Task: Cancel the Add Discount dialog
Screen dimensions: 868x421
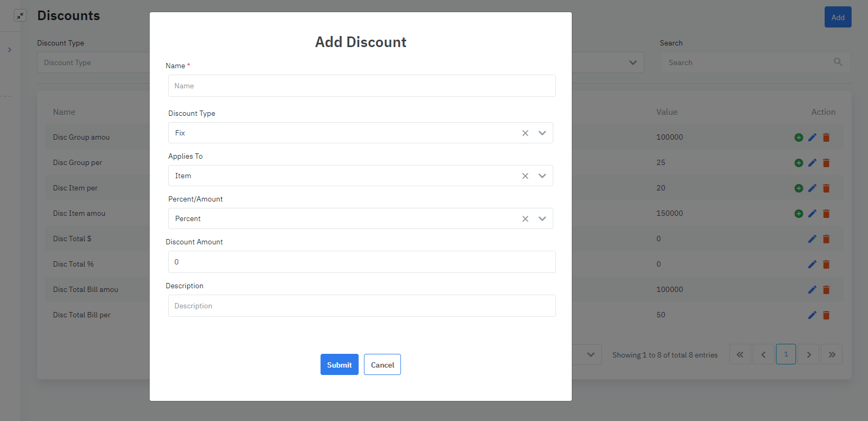Action: [382, 365]
